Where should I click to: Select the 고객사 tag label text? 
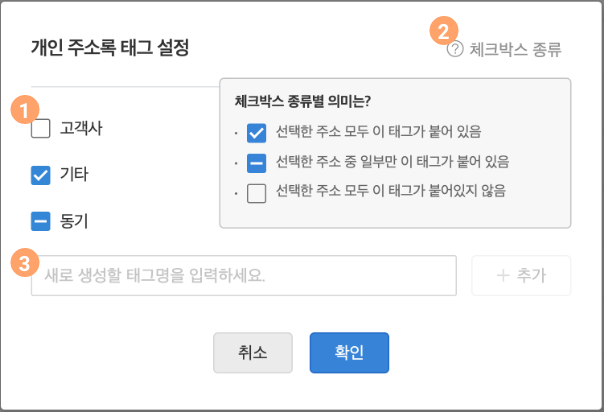pyautogui.click(x=81, y=128)
